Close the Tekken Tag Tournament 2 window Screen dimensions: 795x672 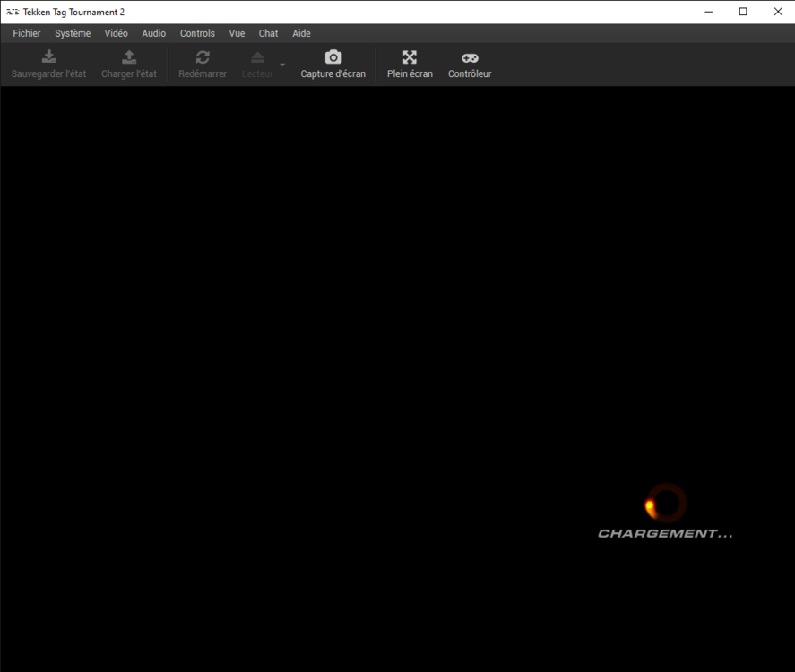coord(777,12)
